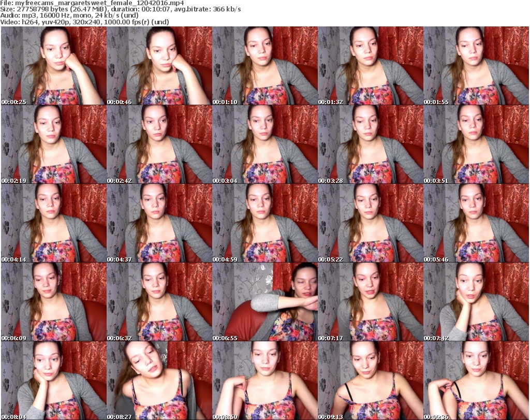Viewport: 530px width, 420px height.
Task: Pick the 00:04:59 frame
Action: point(265,223)
